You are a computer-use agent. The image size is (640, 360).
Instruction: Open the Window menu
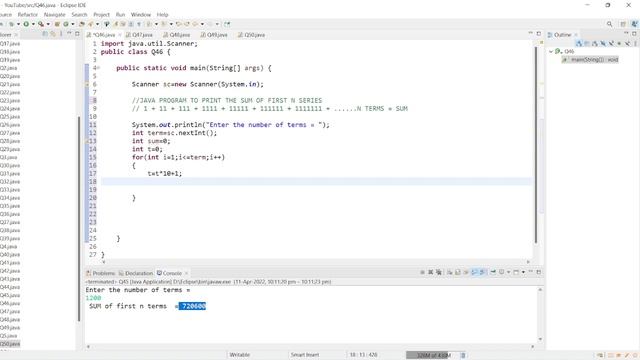coord(141,15)
